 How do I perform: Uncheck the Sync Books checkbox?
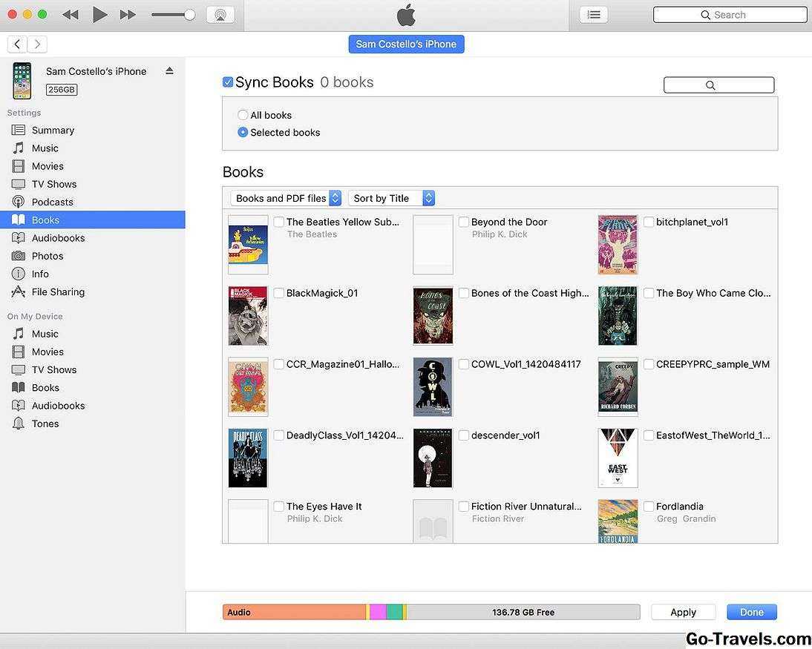point(228,82)
